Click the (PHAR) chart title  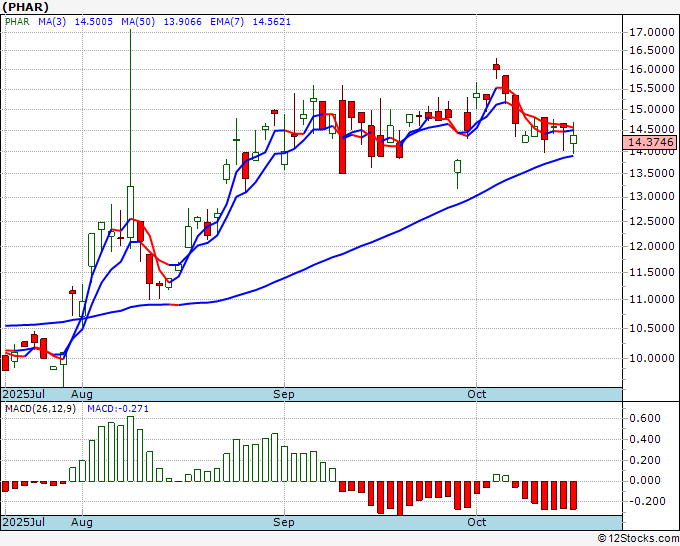(25, 7)
